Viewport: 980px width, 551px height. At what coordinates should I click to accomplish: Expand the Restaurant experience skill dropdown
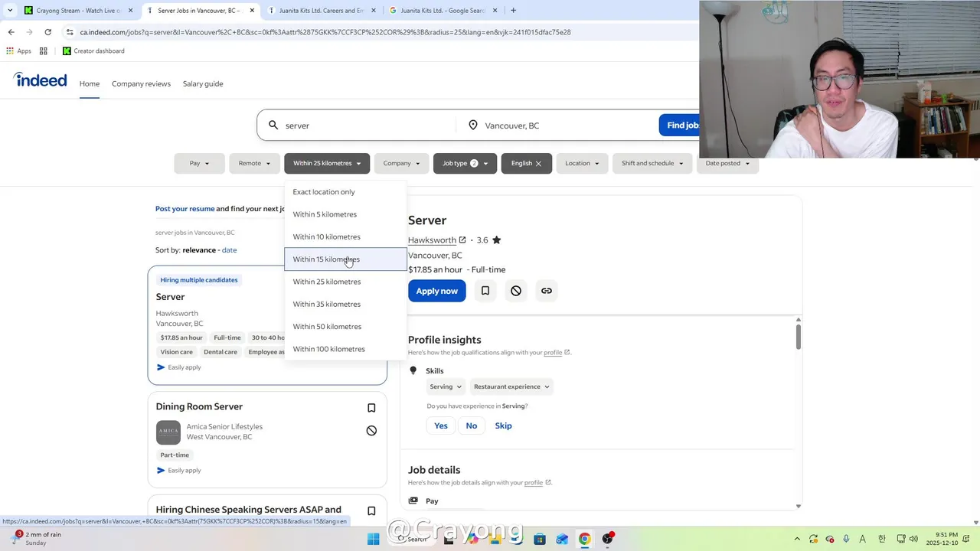(x=511, y=386)
